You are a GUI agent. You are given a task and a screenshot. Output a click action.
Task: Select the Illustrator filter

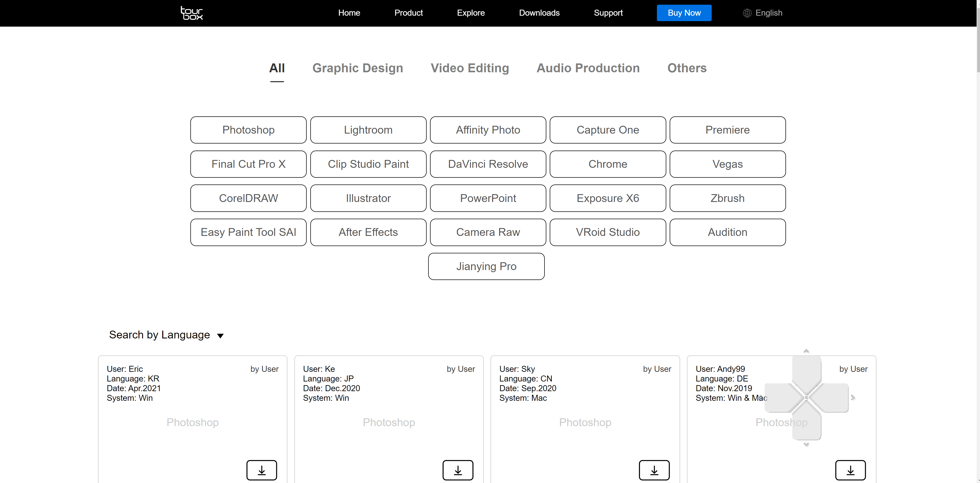[x=368, y=198]
